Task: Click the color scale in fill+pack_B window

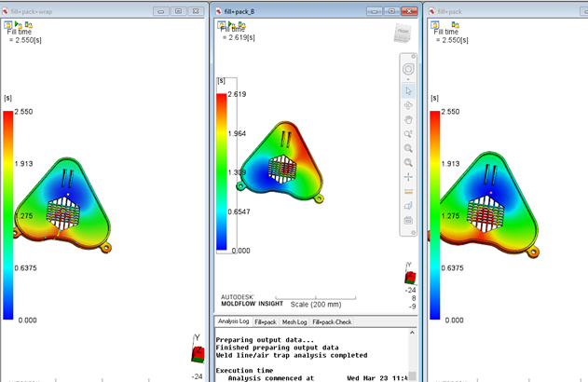Action: [x=222, y=171]
